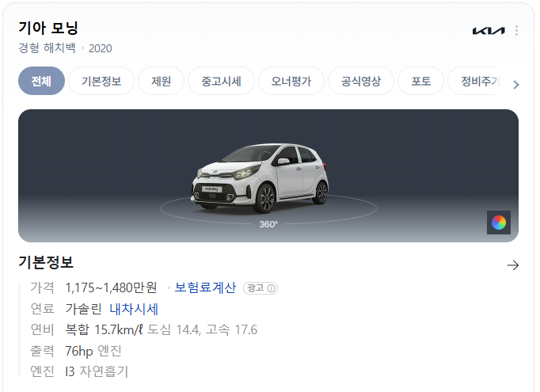Viewport: 540px width, 392px height.
Task: Click the 보험료계산 link
Action: 205,287
